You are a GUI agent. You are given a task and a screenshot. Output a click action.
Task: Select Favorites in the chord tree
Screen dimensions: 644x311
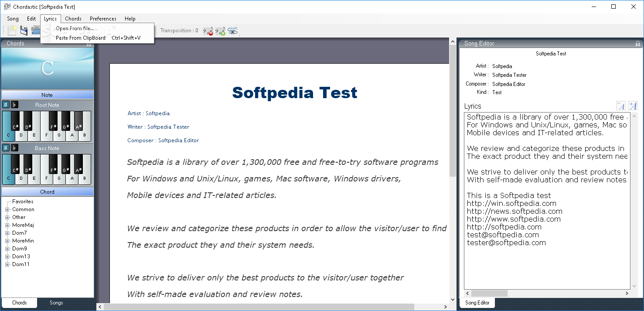23,202
